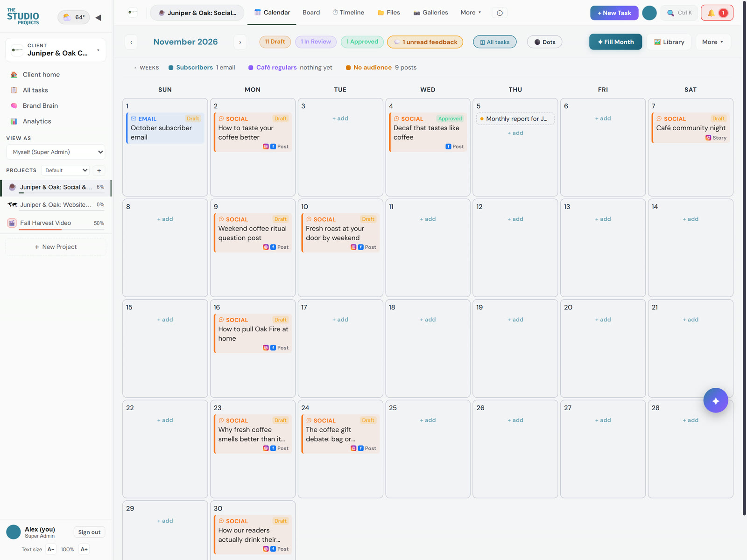747x560 pixels.
Task: Open the Projects Default dropdown
Action: click(x=65, y=171)
